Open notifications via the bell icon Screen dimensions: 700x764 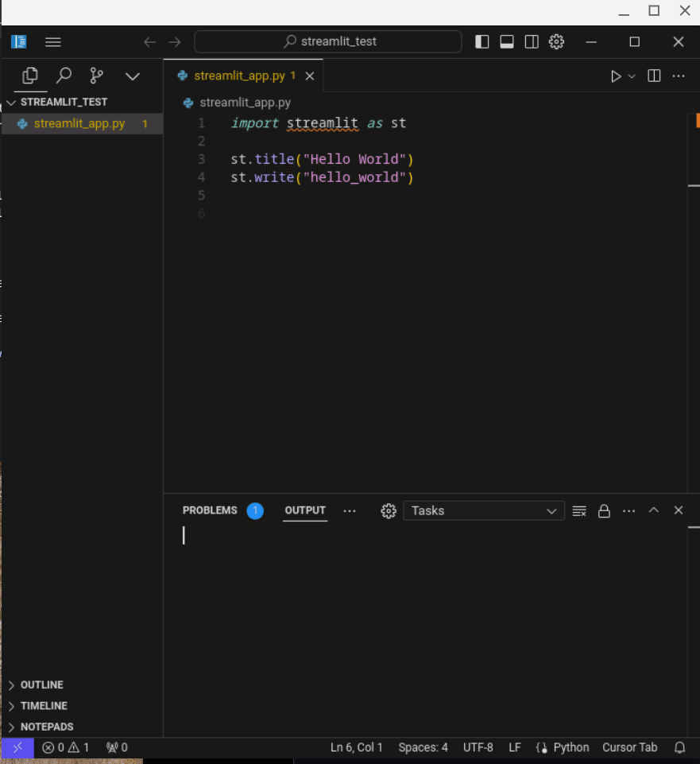(680, 747)
